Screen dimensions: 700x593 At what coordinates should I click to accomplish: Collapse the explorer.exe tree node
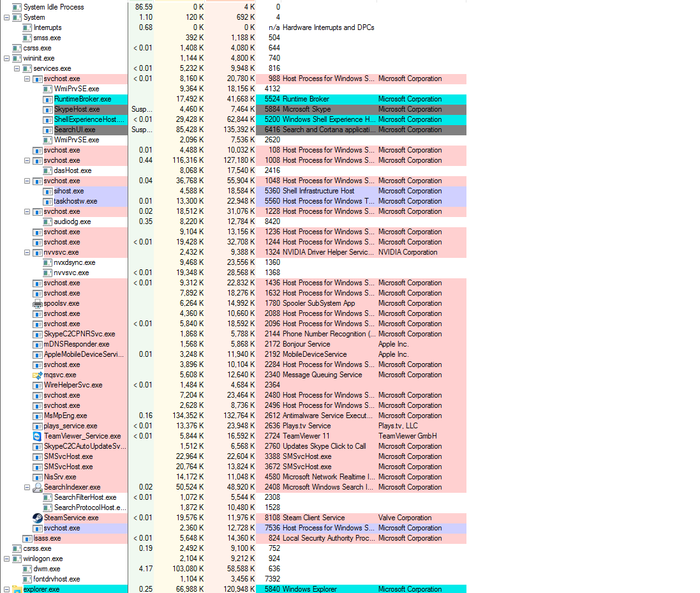coord(6,589)
